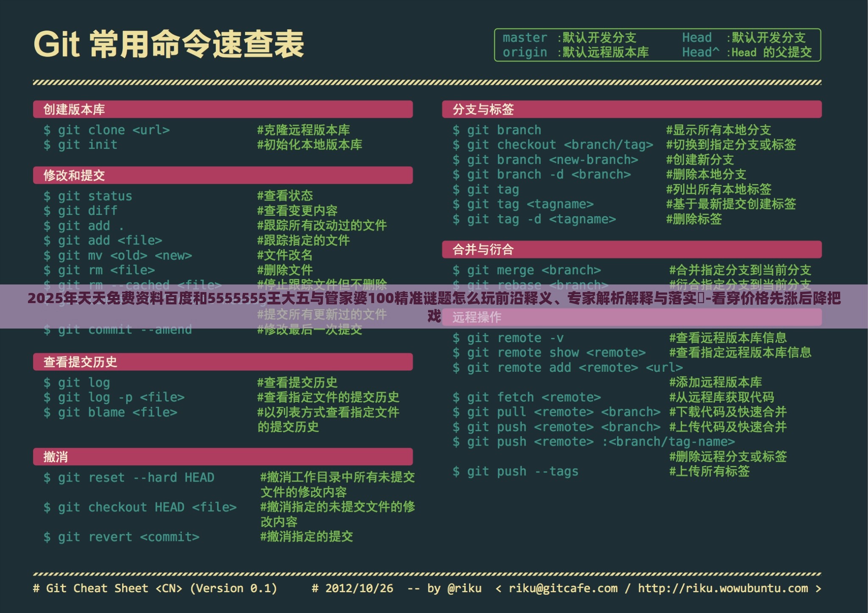Image resolution: width=868 pixels, height=613 pixels.
Task: Click the footer text "# Git Cheat Sheet <CN> (Version 0.1)"
Action: tap(155, 588)
